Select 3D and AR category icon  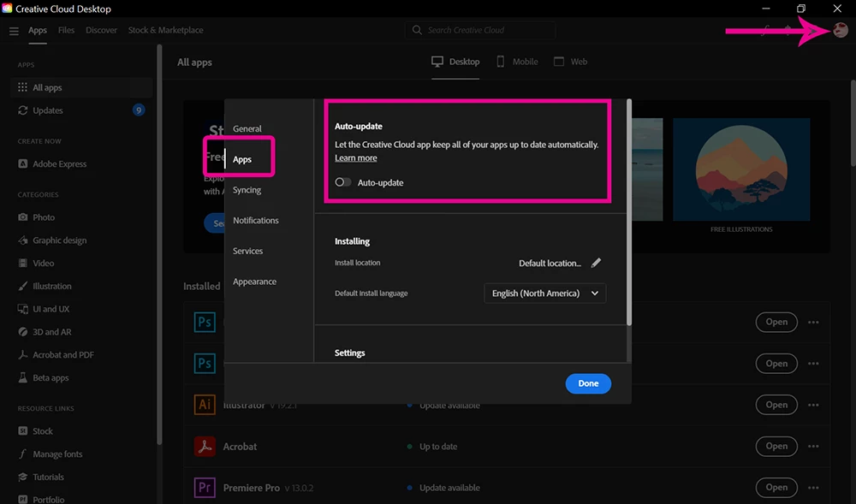(23, 332)
